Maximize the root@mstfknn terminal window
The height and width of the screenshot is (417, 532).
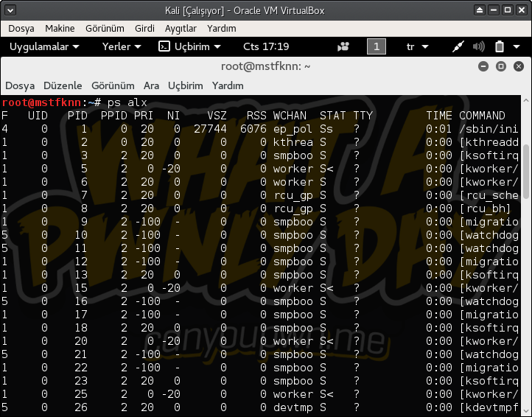click(x=500, y=66)
